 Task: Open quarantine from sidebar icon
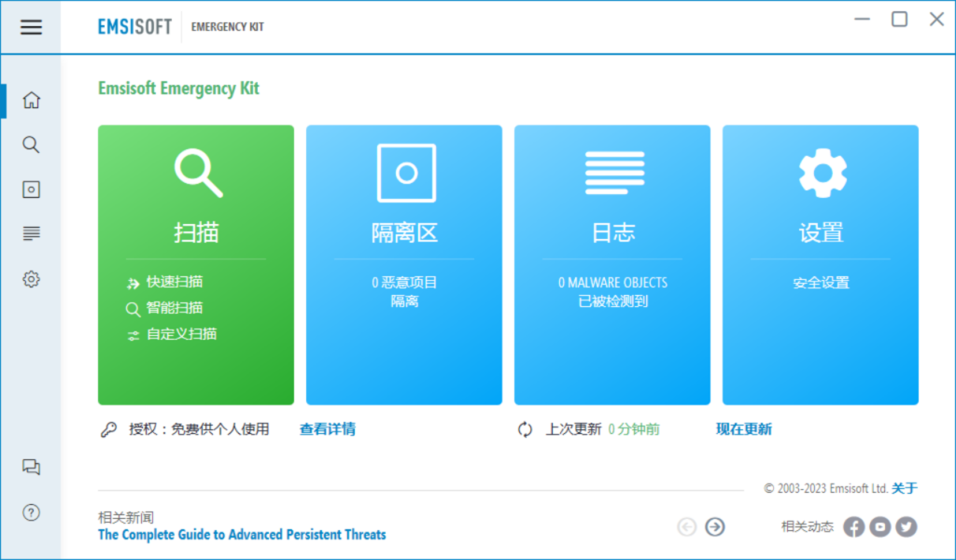coord(31,189)
